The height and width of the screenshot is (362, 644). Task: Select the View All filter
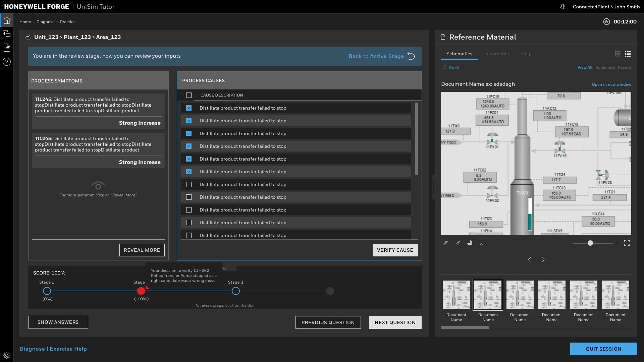point(585,67)
